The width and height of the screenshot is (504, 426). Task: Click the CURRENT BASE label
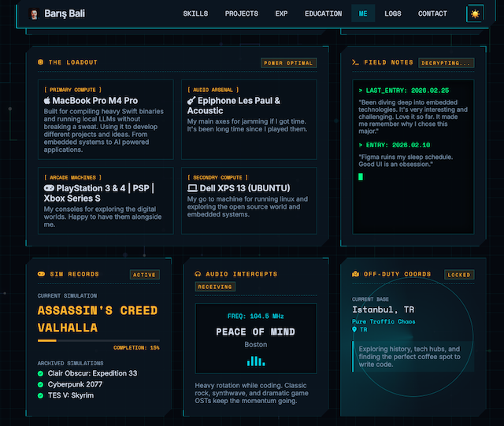370,299
